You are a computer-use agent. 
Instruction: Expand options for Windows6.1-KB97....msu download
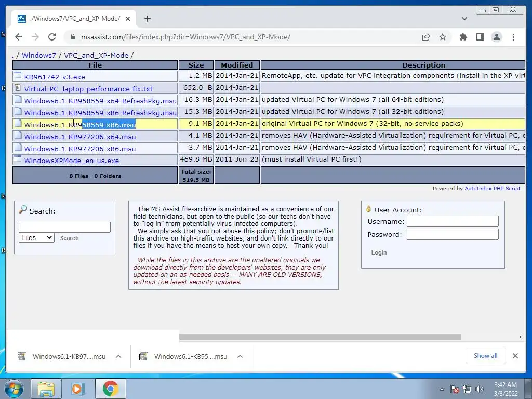(x=118, y=356)
